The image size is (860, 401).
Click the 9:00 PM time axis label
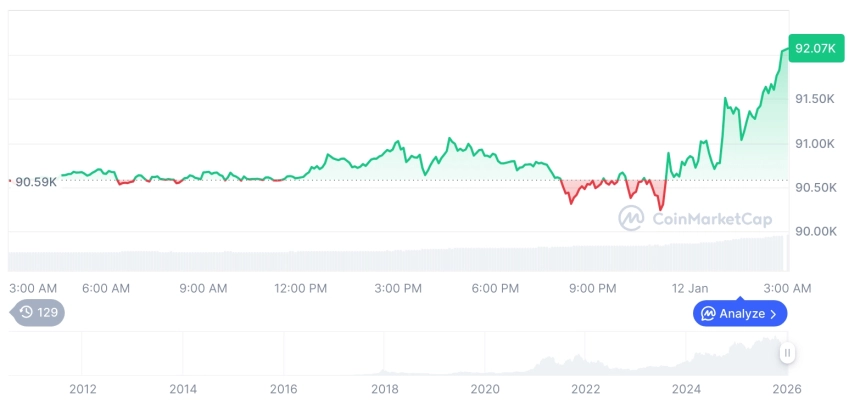click(593, 288)
